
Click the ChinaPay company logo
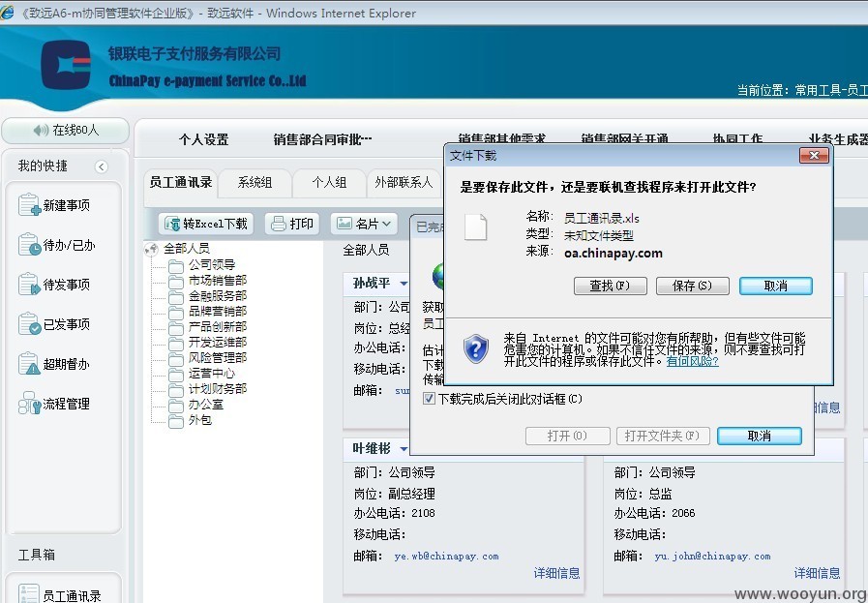pyautogui.click(x=66, y=65)
